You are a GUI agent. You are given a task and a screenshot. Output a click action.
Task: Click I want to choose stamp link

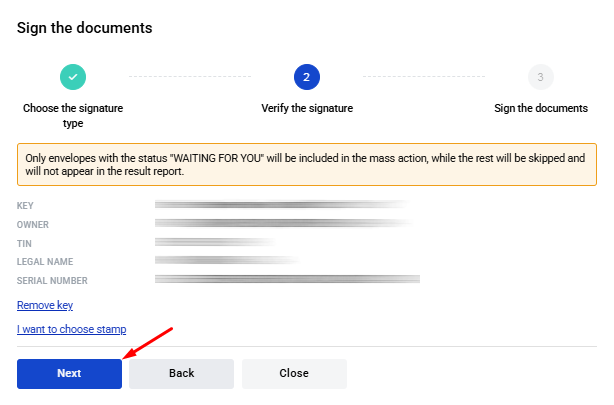point(71,329)
